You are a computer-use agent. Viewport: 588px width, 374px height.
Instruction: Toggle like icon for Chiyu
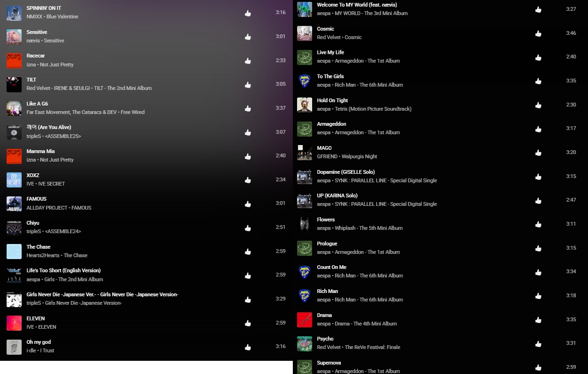(x=248, y=228)
